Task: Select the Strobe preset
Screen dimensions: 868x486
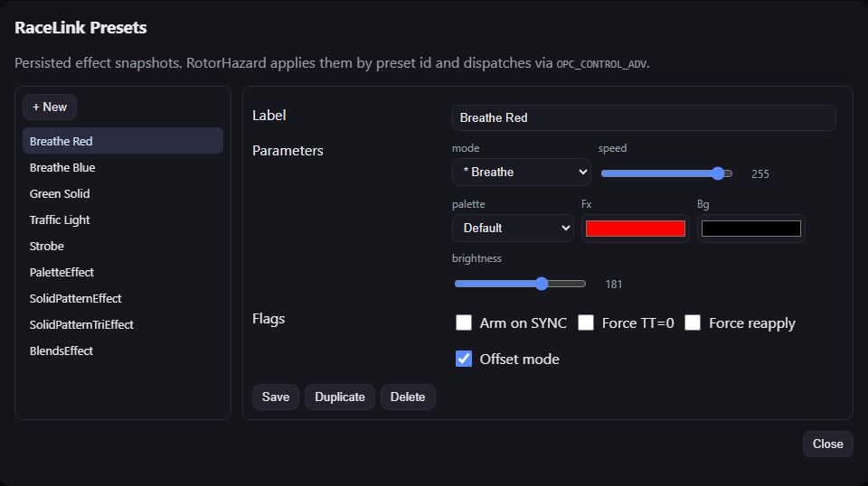Action: (123, 246)
